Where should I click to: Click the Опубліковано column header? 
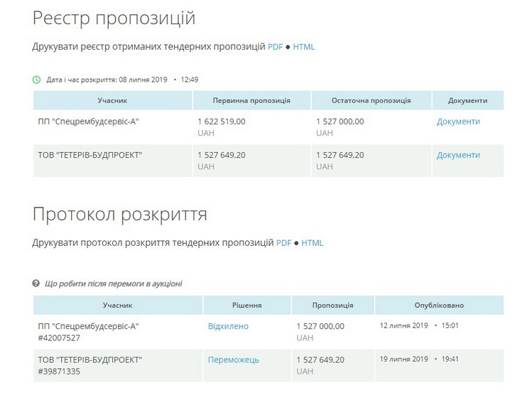(x=439, y=305)
